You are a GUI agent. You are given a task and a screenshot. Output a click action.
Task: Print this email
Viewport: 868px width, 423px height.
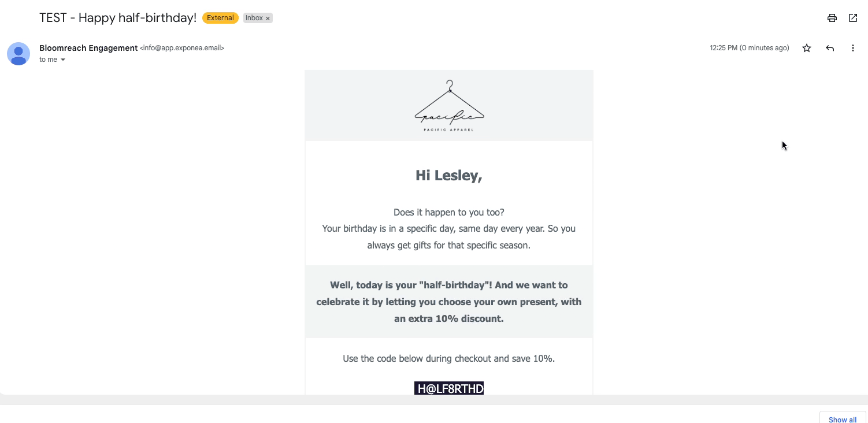[832, 18]
